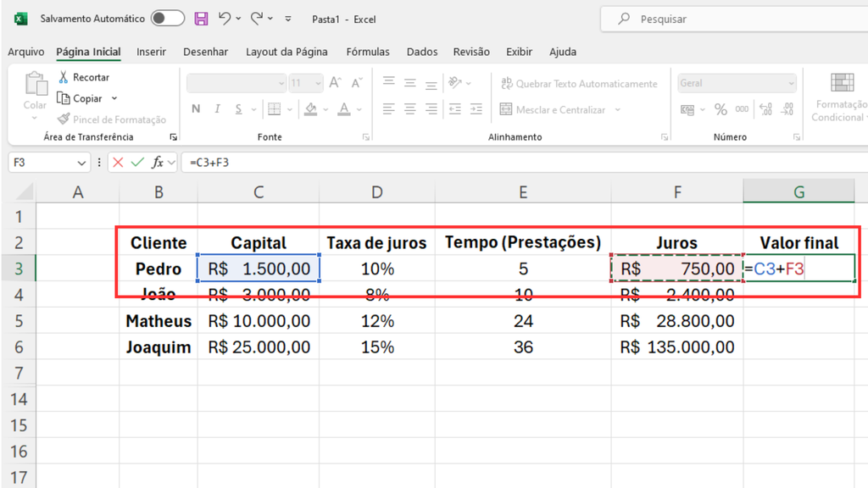Open the Arquivo menu

25,52
